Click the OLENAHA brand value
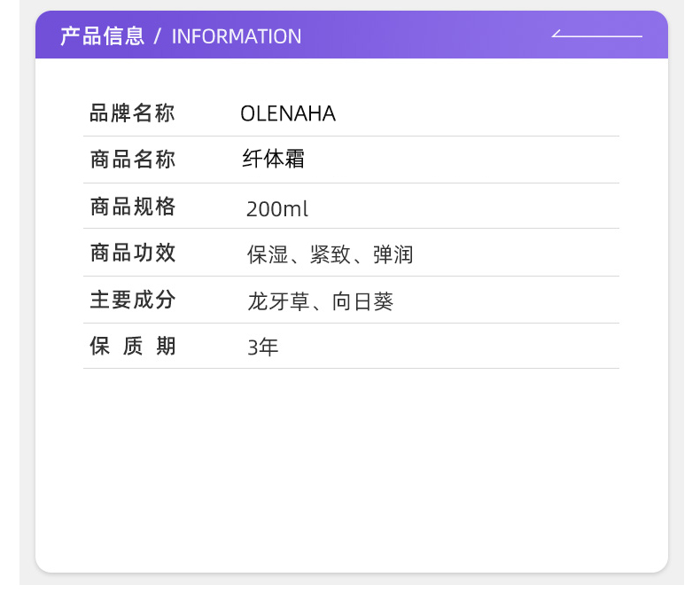Viewport: 700px width, 593px height. click(x=288, y=113)
